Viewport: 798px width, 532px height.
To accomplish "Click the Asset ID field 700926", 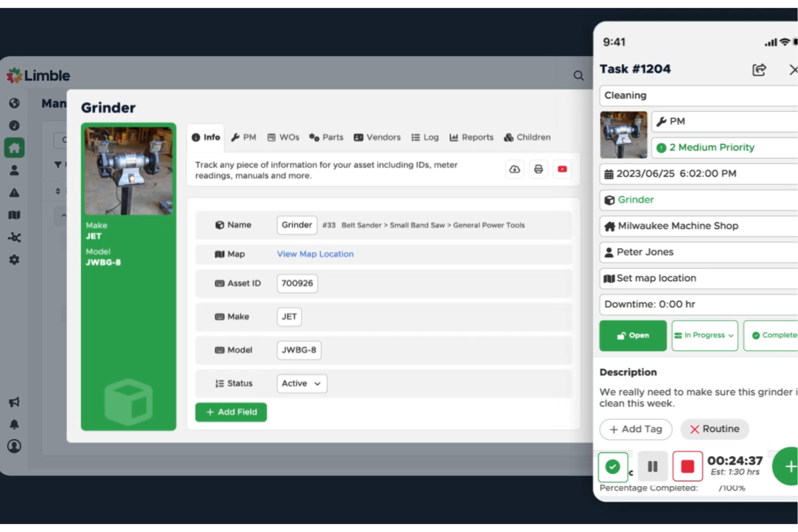I will coord(297,283).
